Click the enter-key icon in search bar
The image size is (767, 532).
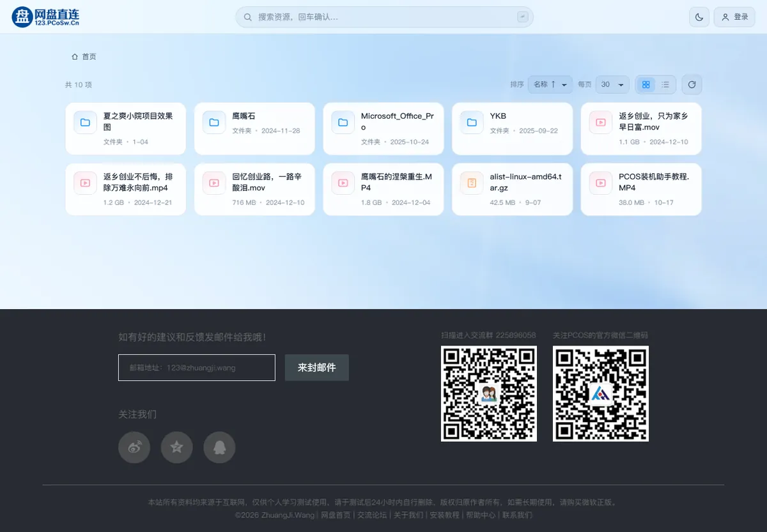tap(523, 17)
